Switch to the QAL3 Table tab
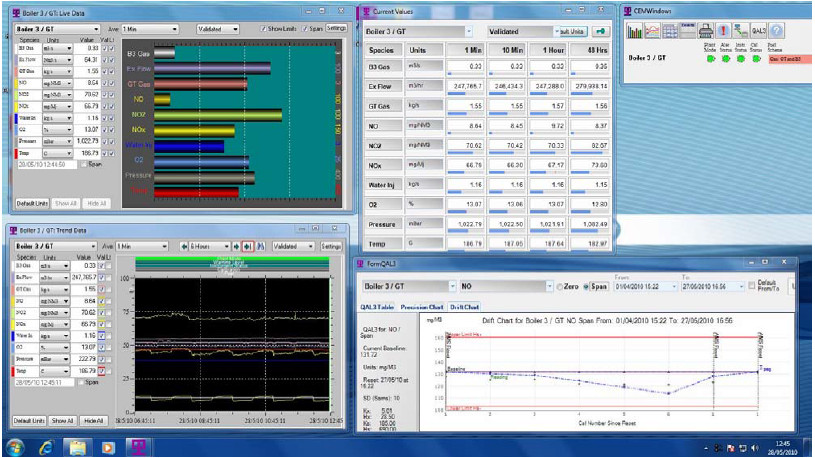Image resolution: width=815 pixels, height=458 pixels. pyautogui.click(x=377, y=307)
